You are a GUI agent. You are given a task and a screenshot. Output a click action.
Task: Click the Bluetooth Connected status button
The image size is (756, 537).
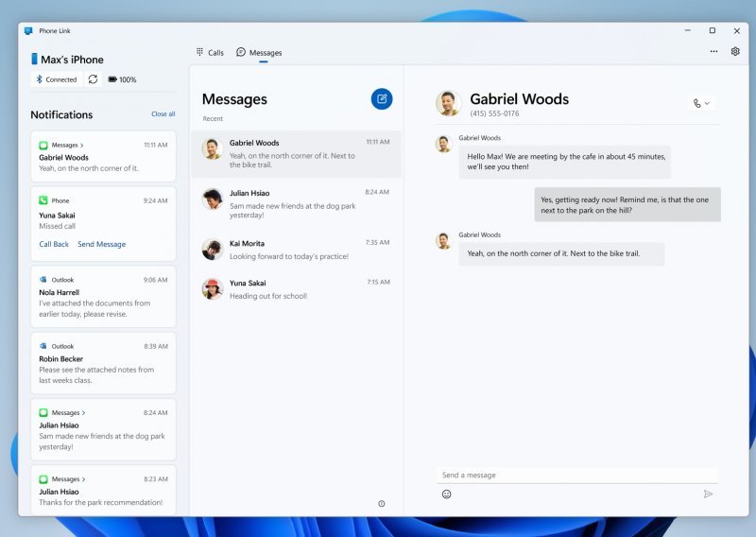coord(57,79)
